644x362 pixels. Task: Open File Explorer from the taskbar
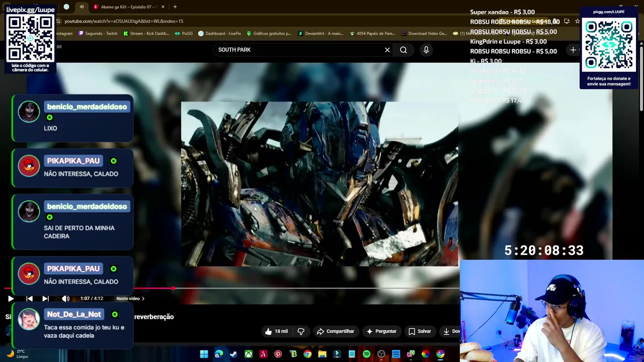pyautogui.click(x=322, y=354)
